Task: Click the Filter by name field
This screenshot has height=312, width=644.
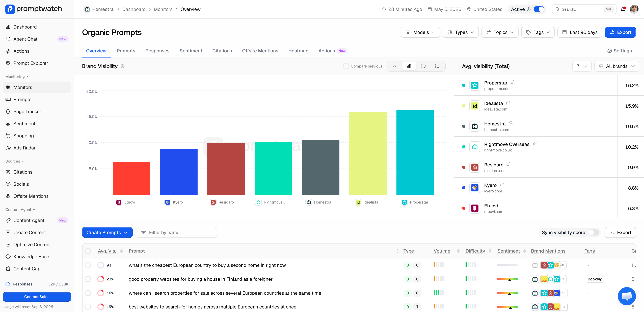Action: pyautogui.click(x=177, y=233)
